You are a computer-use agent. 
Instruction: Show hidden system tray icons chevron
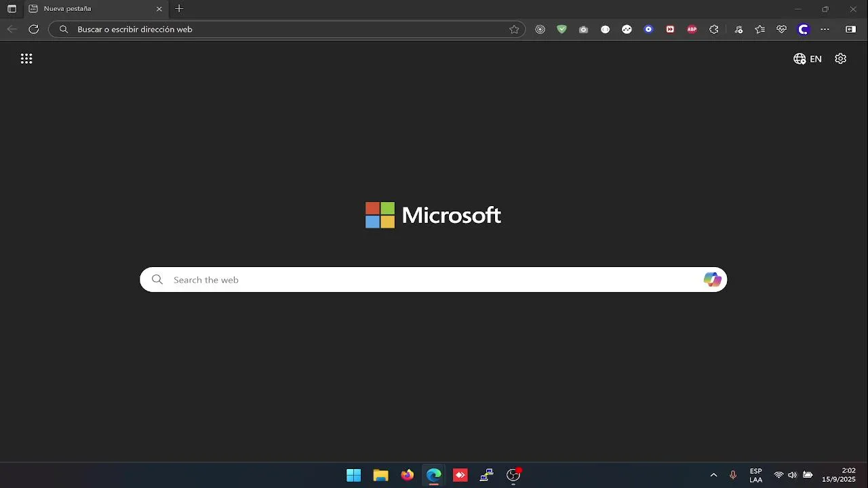(713, 475)
